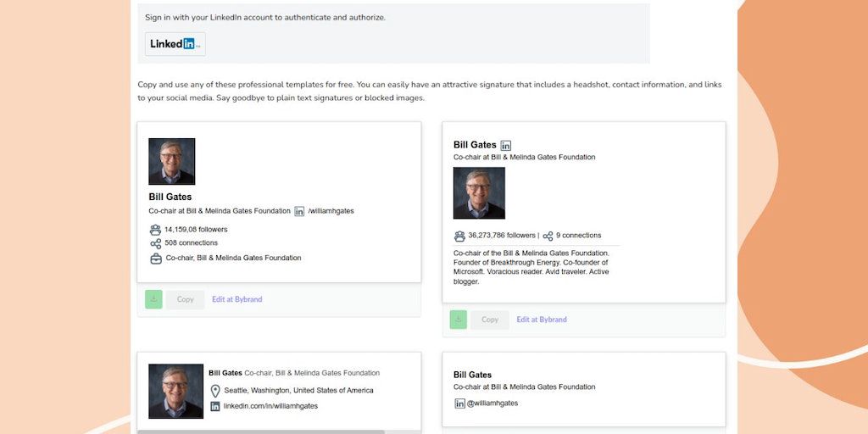Click the share icon beside 508 connections

[155, 243]
